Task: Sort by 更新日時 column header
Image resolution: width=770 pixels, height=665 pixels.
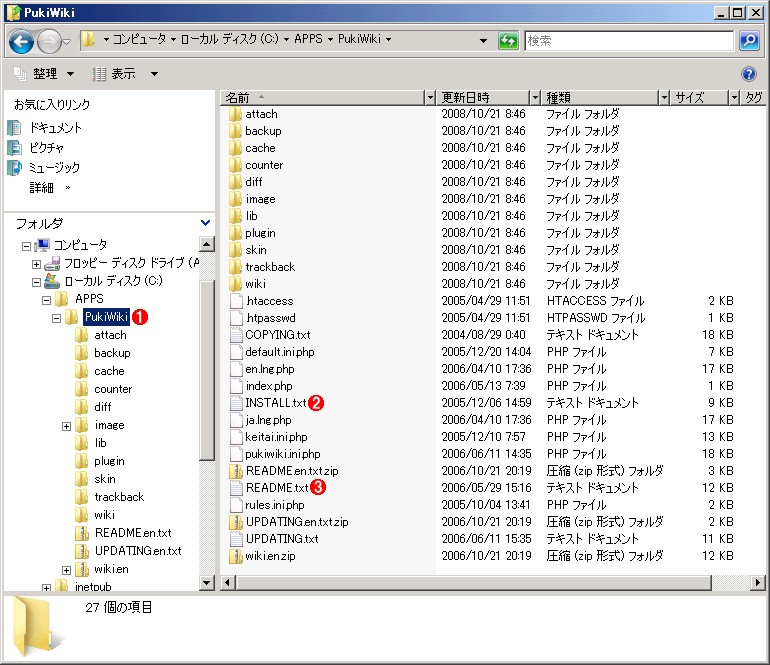Action: point(483,97)
